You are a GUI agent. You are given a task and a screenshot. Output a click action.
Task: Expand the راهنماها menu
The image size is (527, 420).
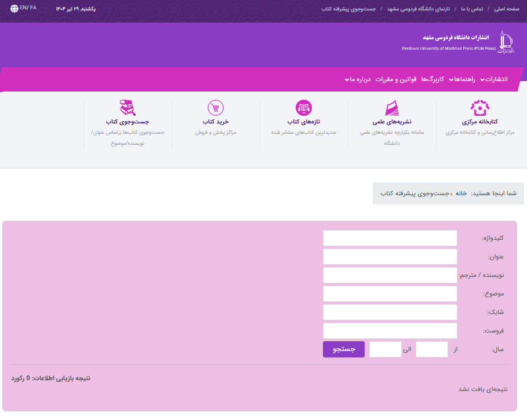(462, 79)
